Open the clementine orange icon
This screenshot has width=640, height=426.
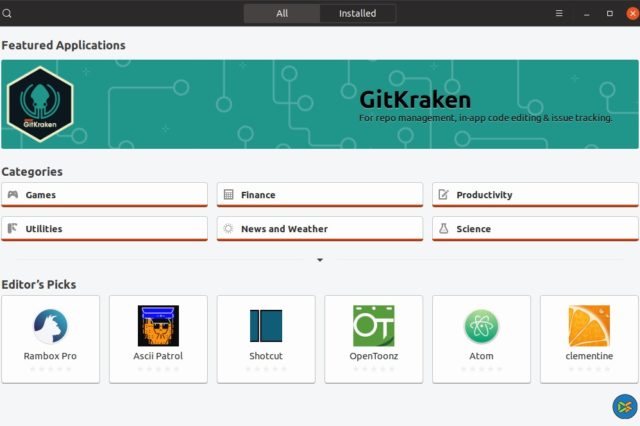coord(589,326)
